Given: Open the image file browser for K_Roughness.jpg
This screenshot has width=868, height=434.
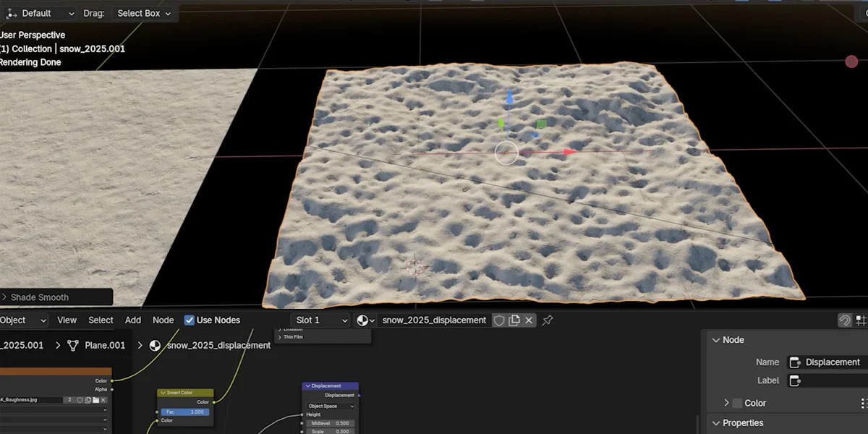Looking at the screenshot, I should (95, 400).
